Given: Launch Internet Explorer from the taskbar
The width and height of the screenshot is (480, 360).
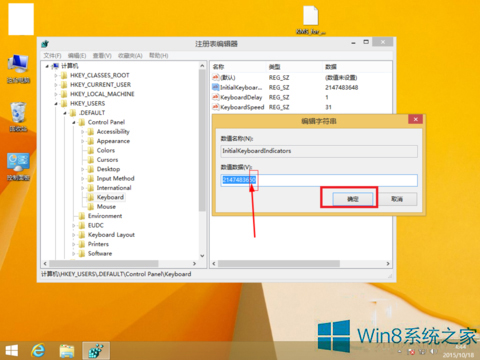Looking at the screenshot, I should pos(38,351).
